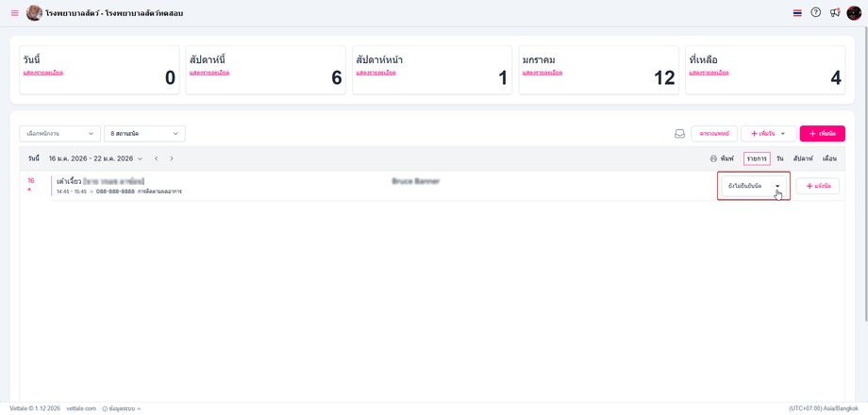Click the Thai flag language icon
Viewport: 868px width, 415px height.
pyautogui.click(x=797, y=12)
